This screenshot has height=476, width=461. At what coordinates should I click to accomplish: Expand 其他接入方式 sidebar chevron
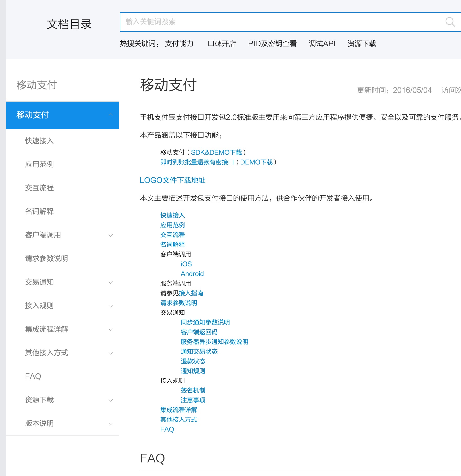[x=111, y=353]
